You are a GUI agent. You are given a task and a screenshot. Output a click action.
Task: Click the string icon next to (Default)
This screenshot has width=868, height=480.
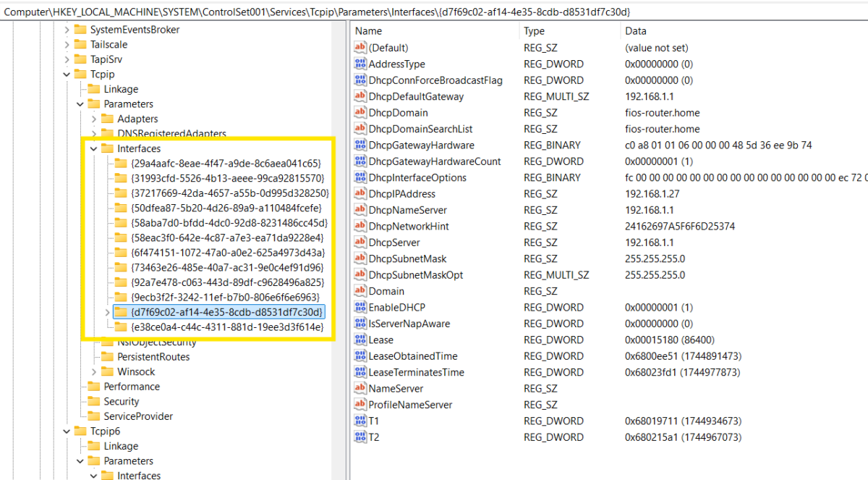(x=359, y=47)
